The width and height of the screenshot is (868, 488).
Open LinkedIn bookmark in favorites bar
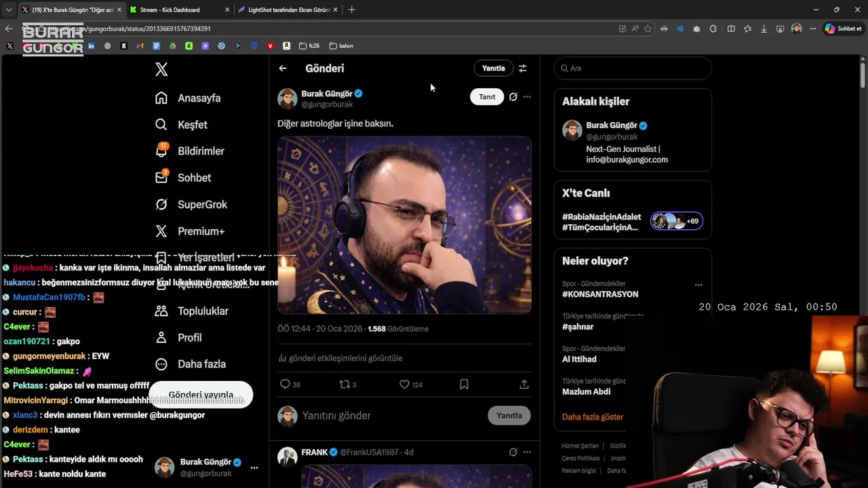[x=91, y=46]
